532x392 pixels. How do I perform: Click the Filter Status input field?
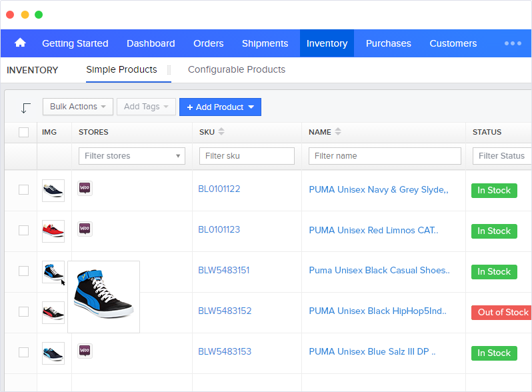pyautogui.click(x=502, y=156)
